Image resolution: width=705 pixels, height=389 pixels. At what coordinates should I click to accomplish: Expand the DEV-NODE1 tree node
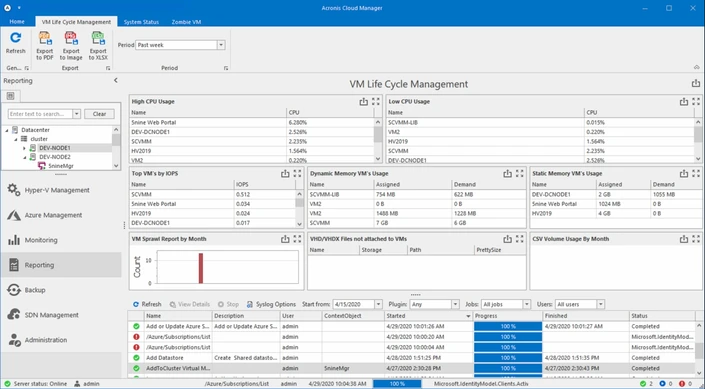(25, 148)
